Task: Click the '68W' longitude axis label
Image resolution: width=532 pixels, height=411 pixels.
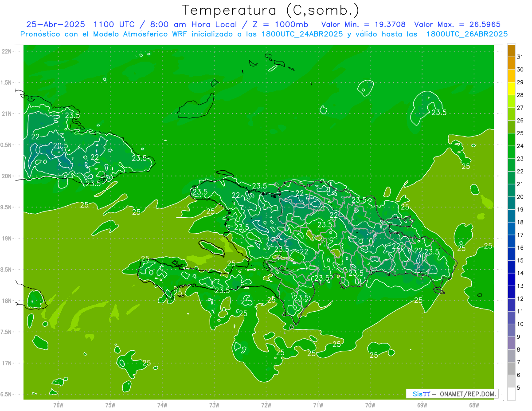Action: pyautogui.click(x=474, y=405)
